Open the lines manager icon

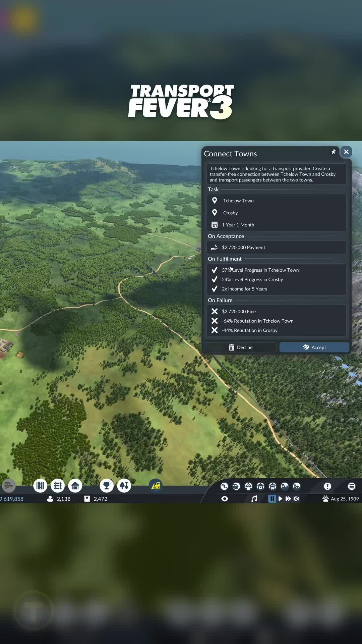click(224, 486)
